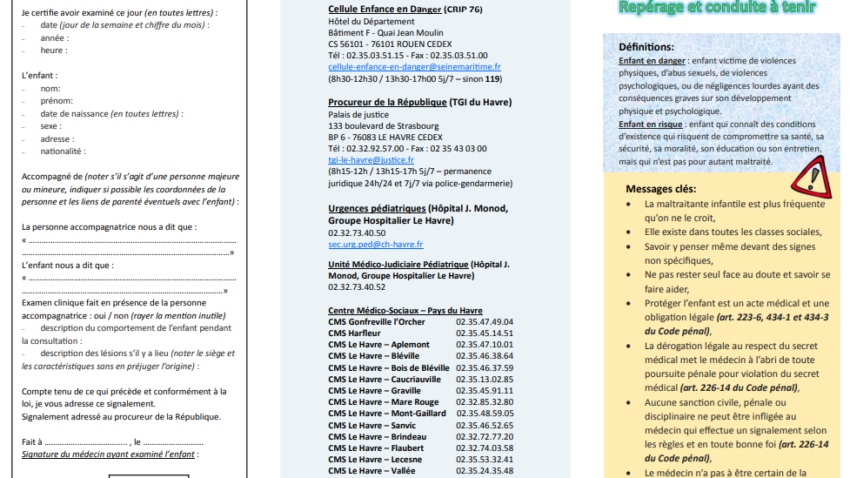Click the 'Définitions :' heading in blue box

[646, 47]
